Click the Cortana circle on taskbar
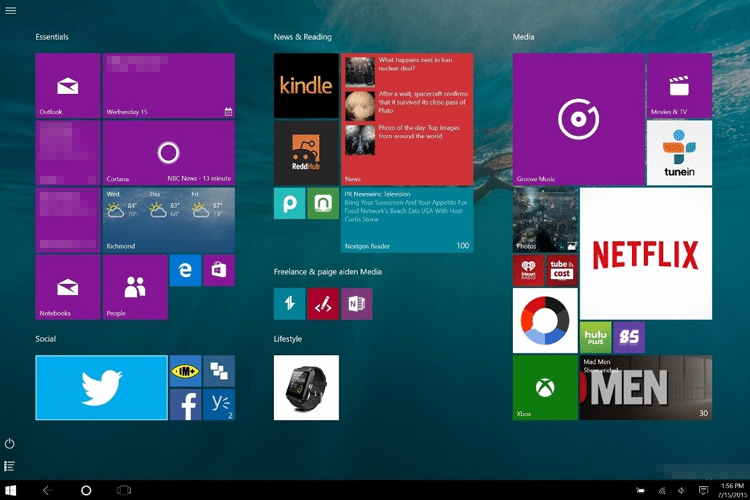This screenshot has width=750, height=500. point(86,490)
